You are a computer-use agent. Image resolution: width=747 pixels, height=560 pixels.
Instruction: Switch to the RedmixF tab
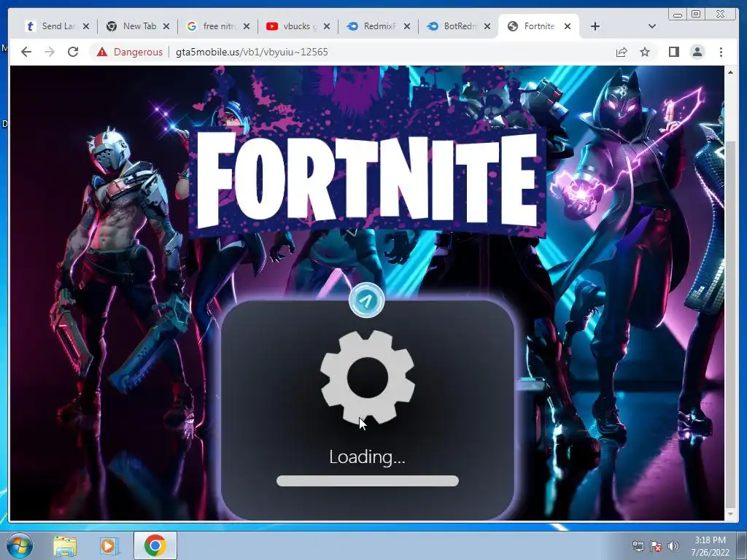(x=379, y=26)
